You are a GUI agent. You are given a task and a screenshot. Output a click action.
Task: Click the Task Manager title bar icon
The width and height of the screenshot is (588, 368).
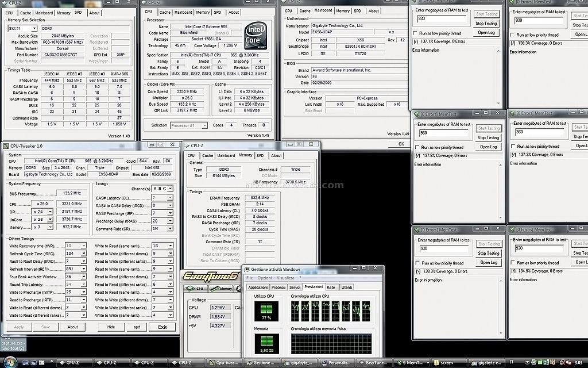click(x=247, y=269)
